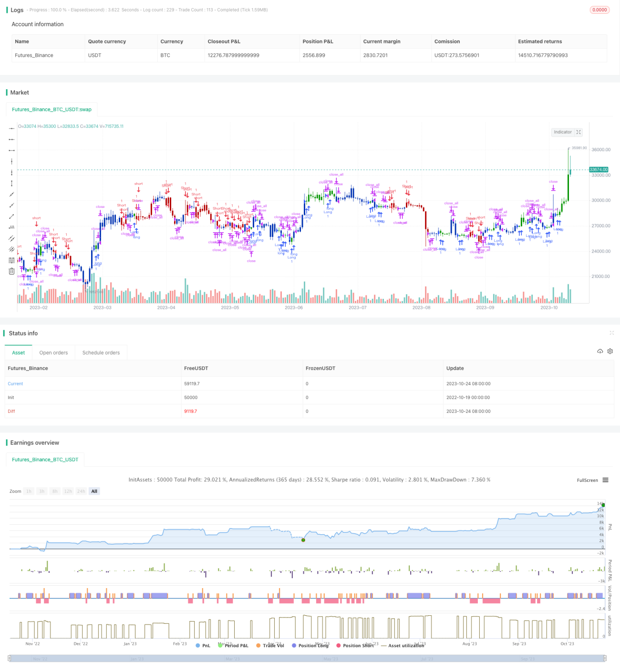Select the diagonal trend line tool

(x=11, y=194)
